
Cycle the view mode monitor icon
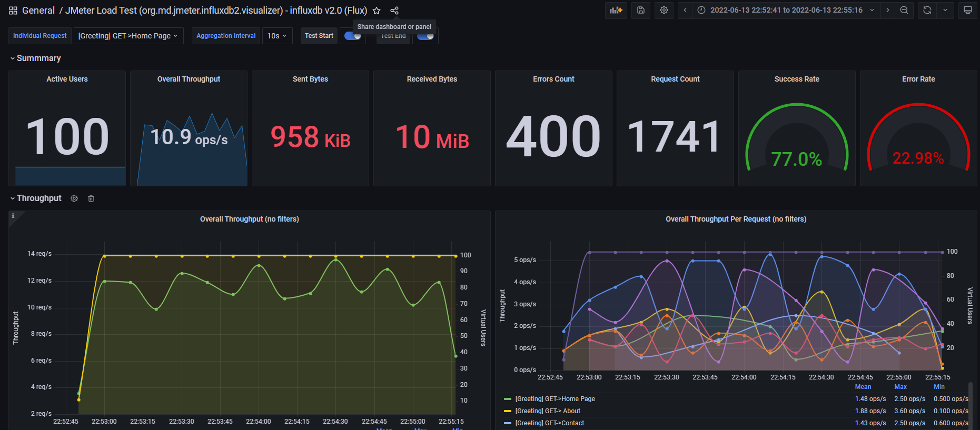tap(968, 10)
